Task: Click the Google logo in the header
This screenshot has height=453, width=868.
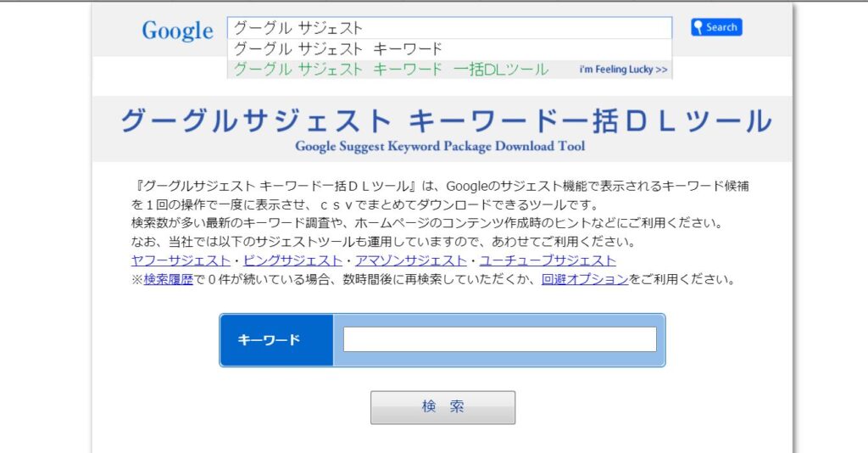Action: click(x=177, y=31)
